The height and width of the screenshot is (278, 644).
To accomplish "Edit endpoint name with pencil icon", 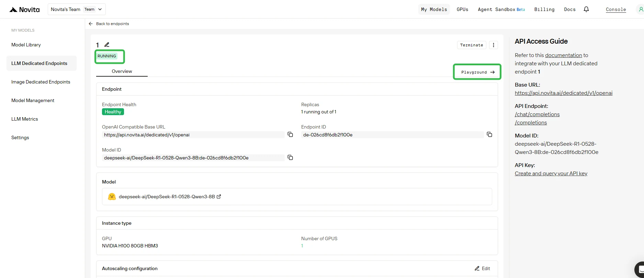I will tap(107, 45).
